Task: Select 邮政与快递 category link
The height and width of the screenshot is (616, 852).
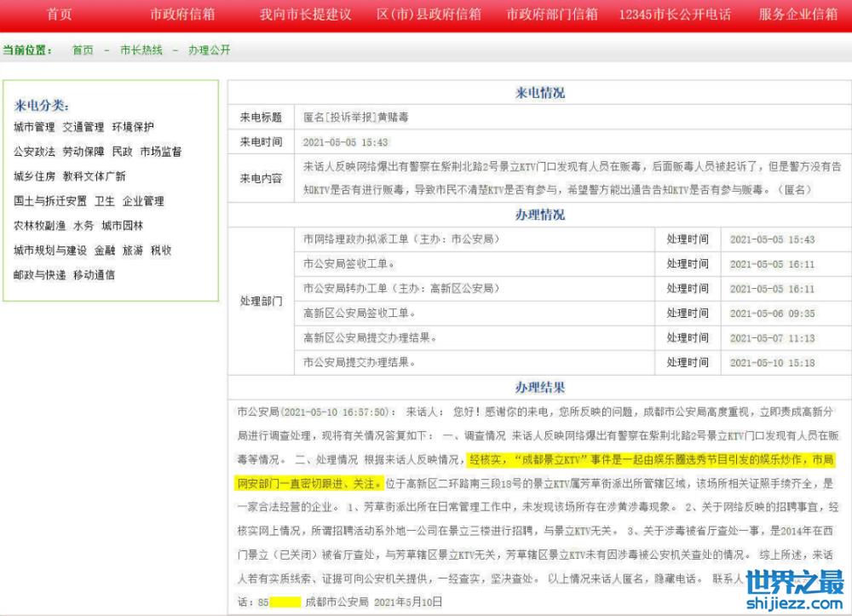Action: pyautogui.click(x=39, y=275)
